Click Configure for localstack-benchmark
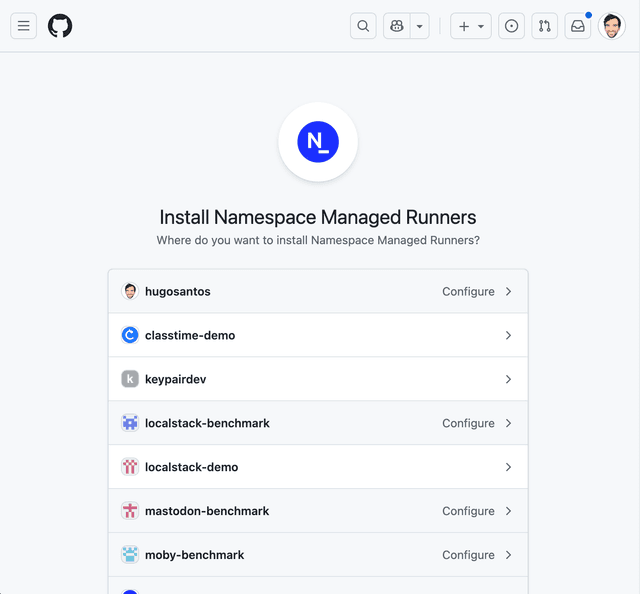Image resolution: width=640 pixels, height=594 pixels. [468, 423]
